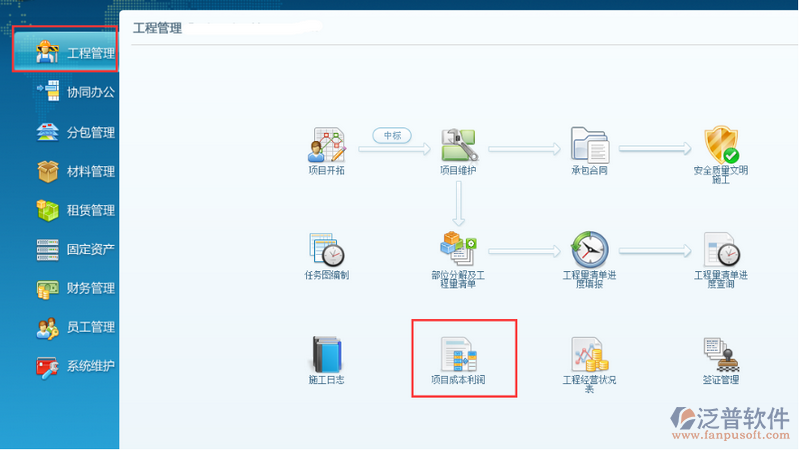Open the 安全质量文明施工 shield icon
Screen dimensions: 800x451
click(x=721, y=145)
